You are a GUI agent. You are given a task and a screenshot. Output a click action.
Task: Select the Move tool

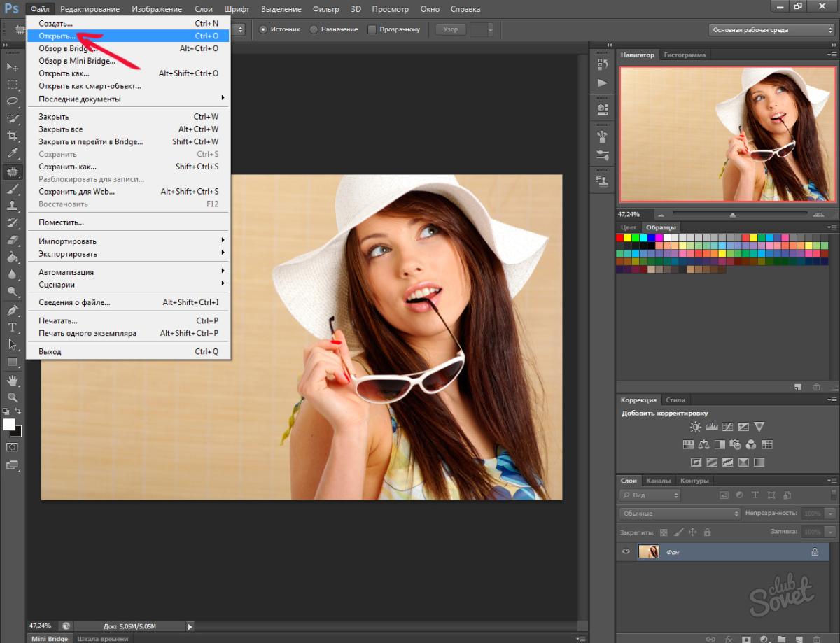[12, 66]
